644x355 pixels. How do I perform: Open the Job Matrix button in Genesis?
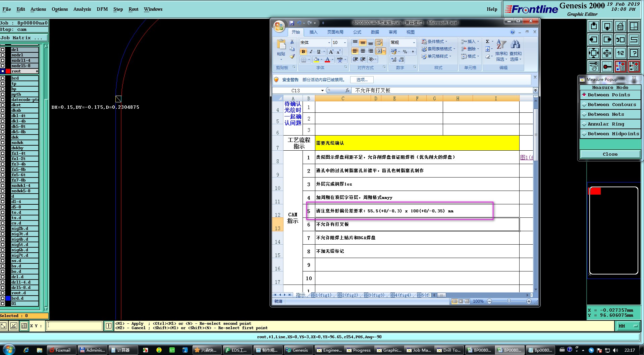24,38
